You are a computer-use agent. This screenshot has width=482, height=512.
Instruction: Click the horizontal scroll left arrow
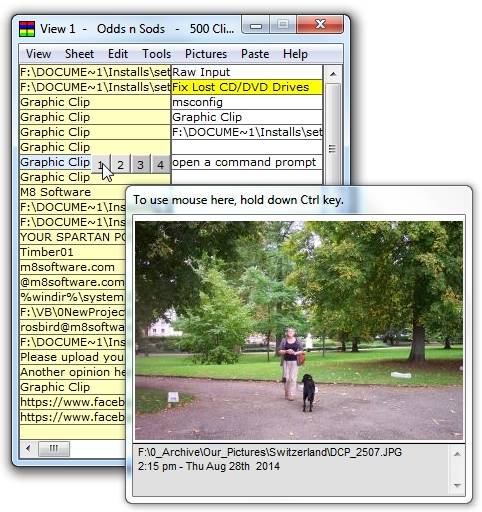click(28, 448)
